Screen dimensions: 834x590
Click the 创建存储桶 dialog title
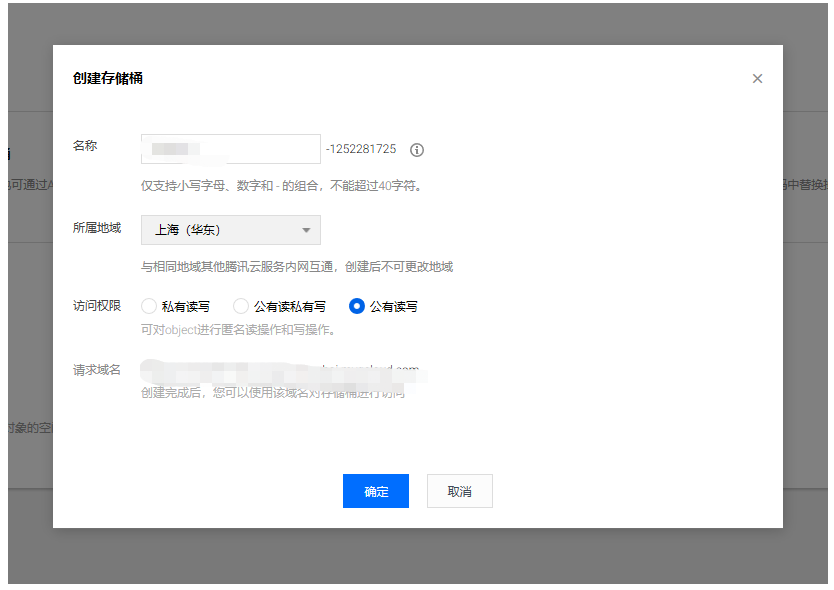[108, 79]
